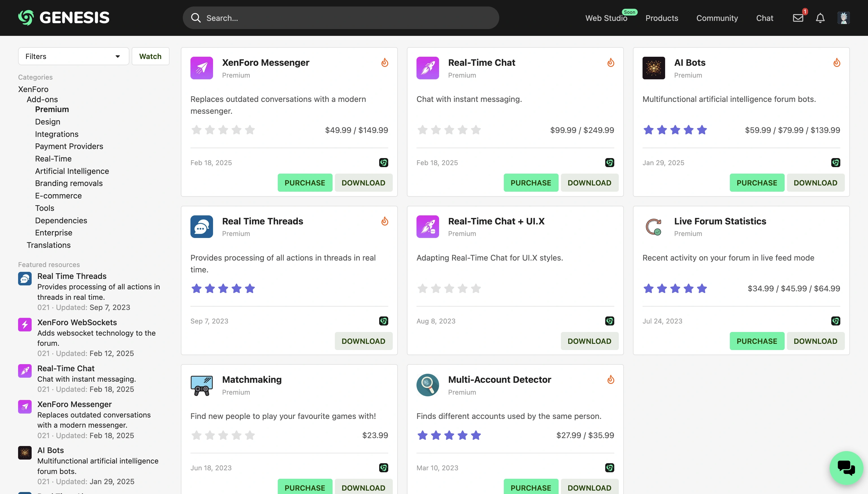Toggle Watch button on current view

click(x=150, y=56)
